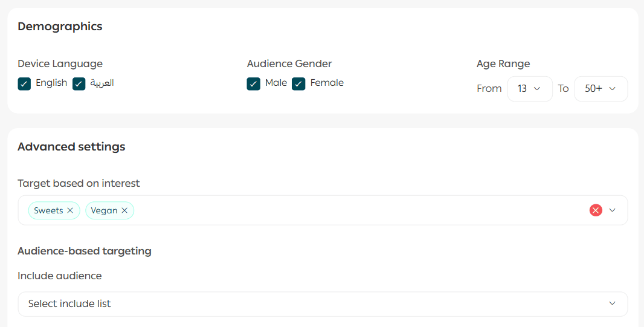The image size is (644, 327).
Task: Click the Male gender label
Action: click(x=276, y=83)
